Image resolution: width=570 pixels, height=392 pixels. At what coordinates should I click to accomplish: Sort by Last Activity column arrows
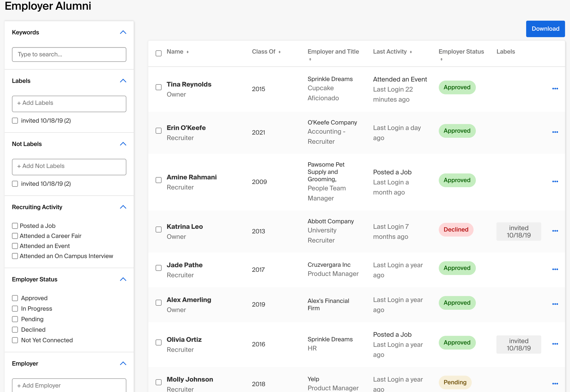tap(411, 52)
